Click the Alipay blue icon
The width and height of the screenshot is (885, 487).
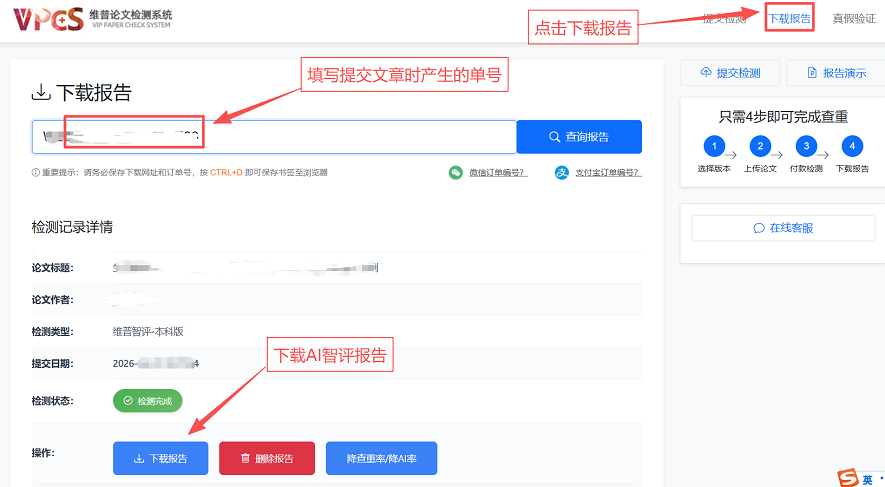pyautogui.click(x=562, y=173)
